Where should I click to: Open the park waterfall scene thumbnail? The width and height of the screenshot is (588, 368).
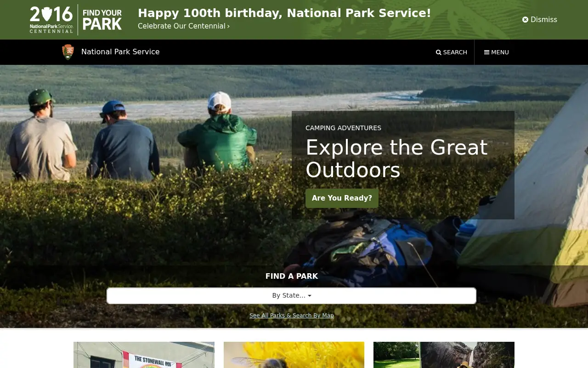point(444,355)
